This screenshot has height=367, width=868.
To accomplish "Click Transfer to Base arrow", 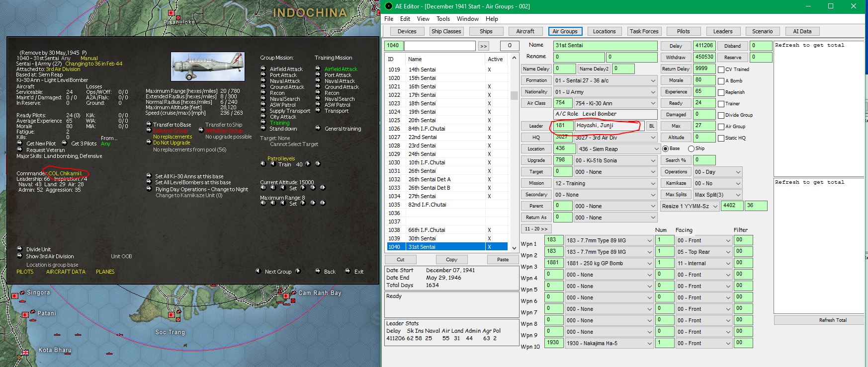I will click(148, 125).
